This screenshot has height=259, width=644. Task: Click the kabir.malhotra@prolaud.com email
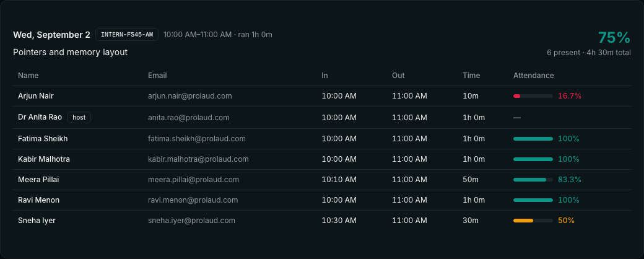tap(198, 159)
